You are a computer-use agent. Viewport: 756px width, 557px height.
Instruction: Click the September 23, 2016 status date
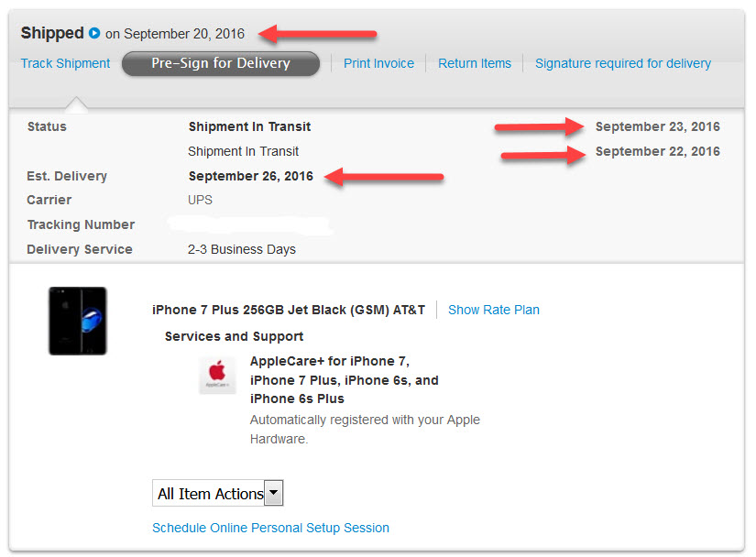coord(658,126)
